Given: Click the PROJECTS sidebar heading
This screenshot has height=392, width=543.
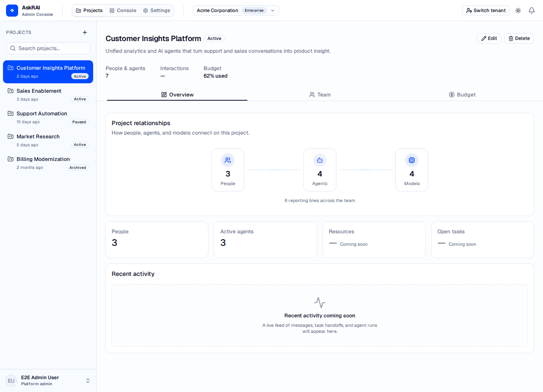Looking at the screenshot, I should 19,32.
